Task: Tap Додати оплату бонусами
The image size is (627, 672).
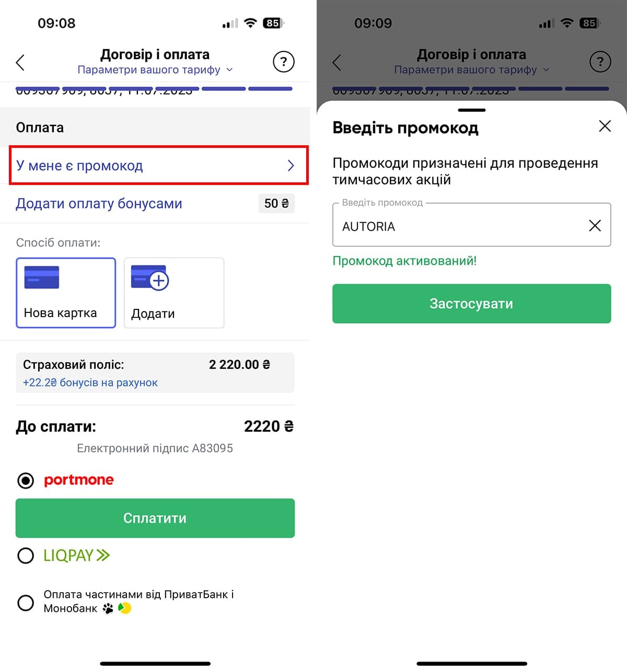Action: tap(99, 203)
